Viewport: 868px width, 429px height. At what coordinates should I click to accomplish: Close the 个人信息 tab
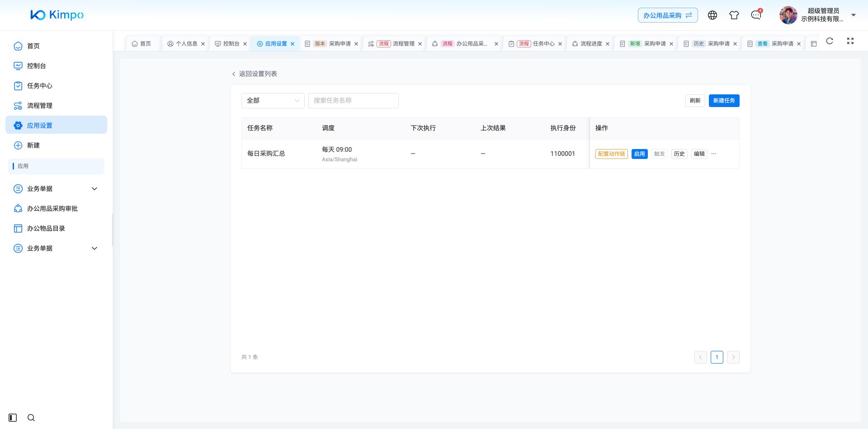click(x=203, y=44)
